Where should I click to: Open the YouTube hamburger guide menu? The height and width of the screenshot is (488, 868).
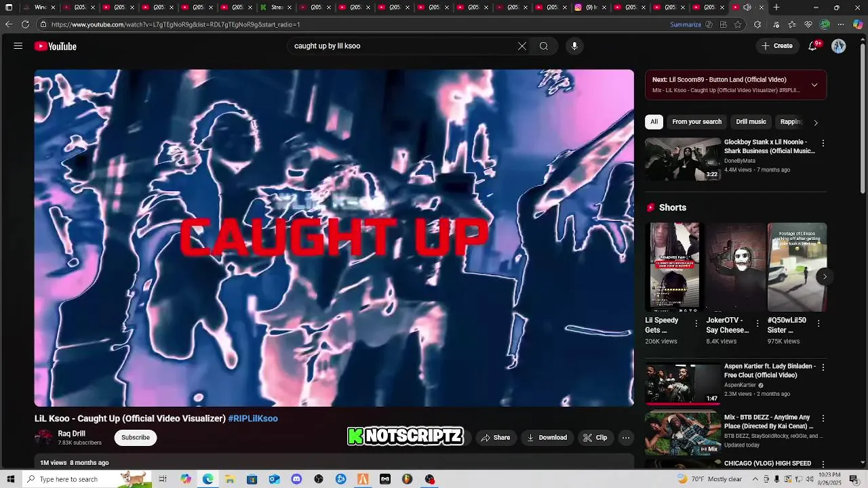[18, 46]
